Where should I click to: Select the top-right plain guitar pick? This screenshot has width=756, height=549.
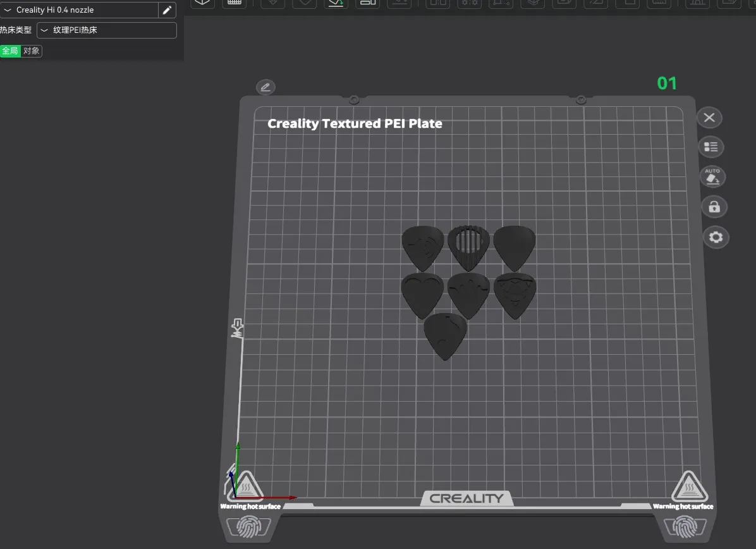(515, 245)
